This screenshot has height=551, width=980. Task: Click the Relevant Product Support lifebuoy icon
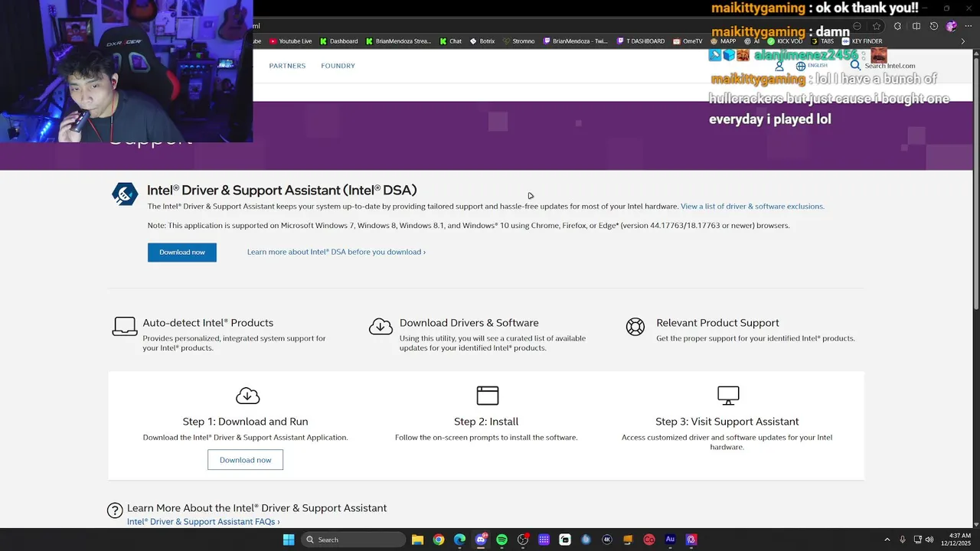[635, 327]
